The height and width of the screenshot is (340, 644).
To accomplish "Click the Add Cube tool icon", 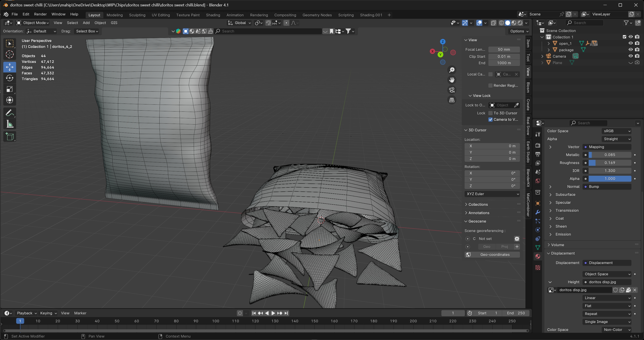I will coord(9,137).
